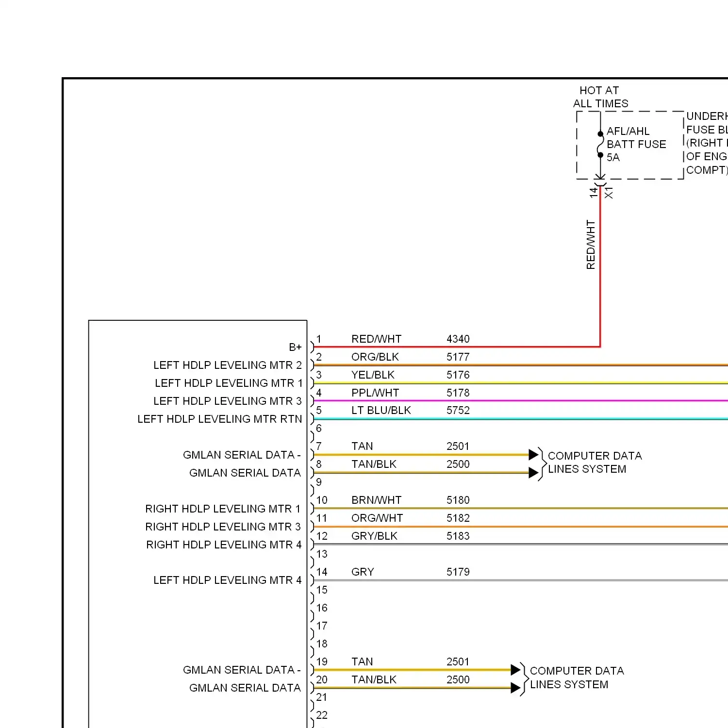Viewport: 728px width, 728px height.
Task: Click pin number 16
Action: (x=322, y=608)
